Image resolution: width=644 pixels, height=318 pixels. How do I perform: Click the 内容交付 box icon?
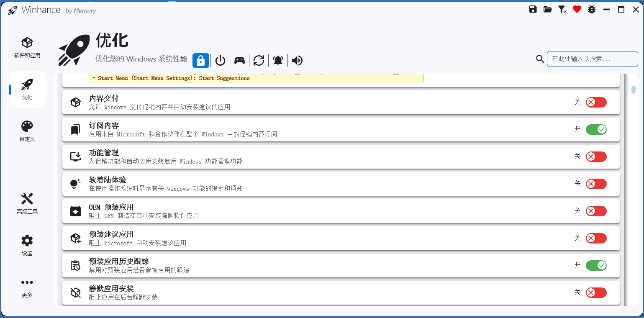pyautogui.click(x=75, y=103)
